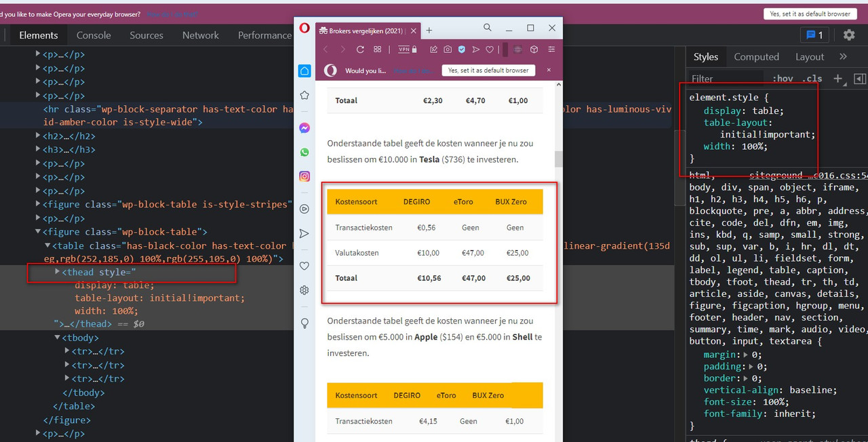
Task: Click Yes, set it as default browser in front window
Action: click(488, 71)
